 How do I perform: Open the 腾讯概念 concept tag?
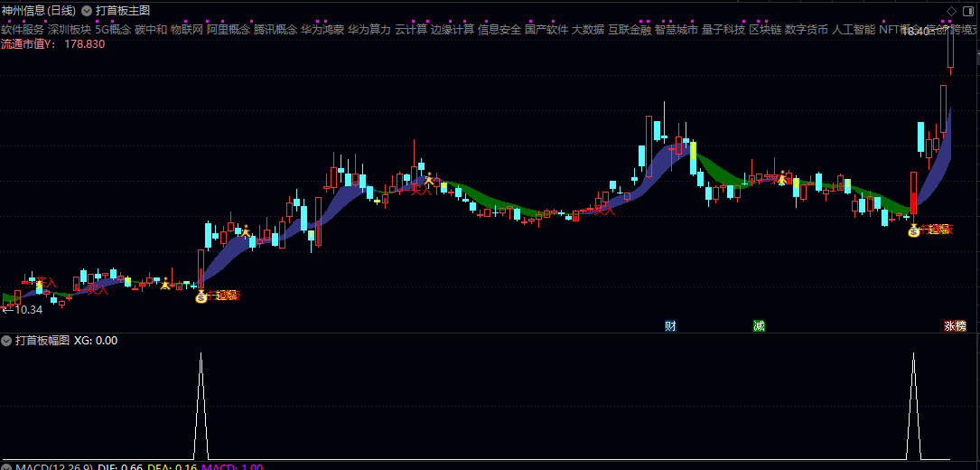coord(275,30)
